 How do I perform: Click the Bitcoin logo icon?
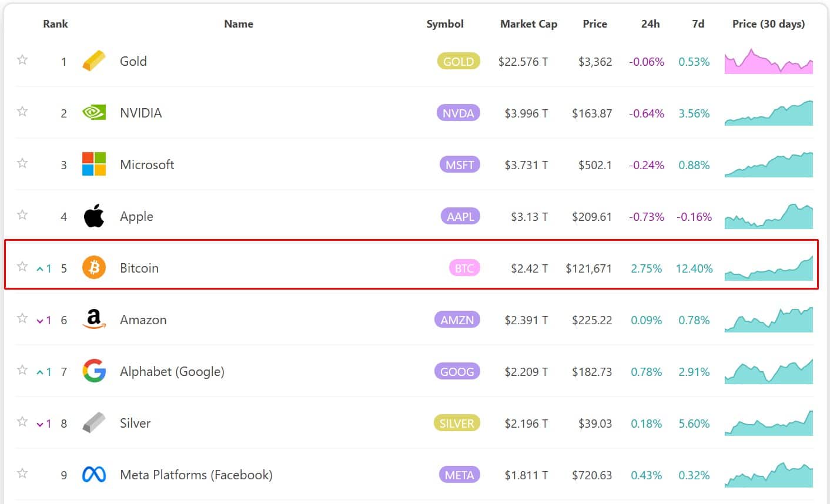coord(94,268)
